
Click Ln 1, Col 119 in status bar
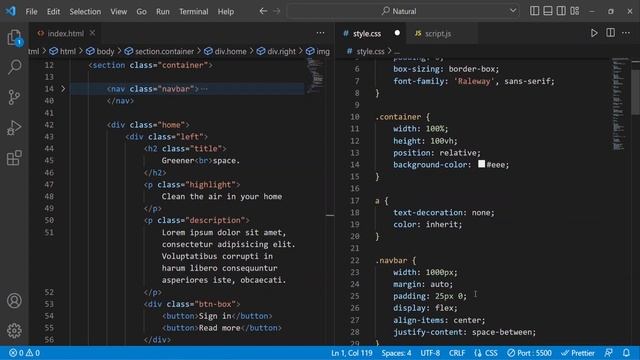tap(351, 353)
